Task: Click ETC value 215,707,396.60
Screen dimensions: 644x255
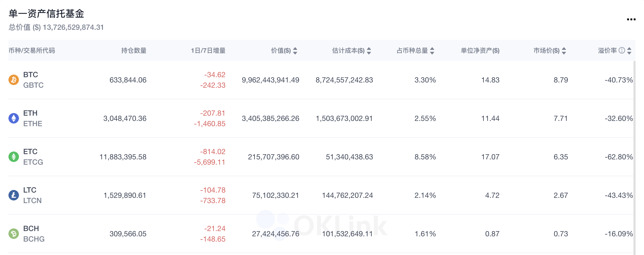Action: 274,157
